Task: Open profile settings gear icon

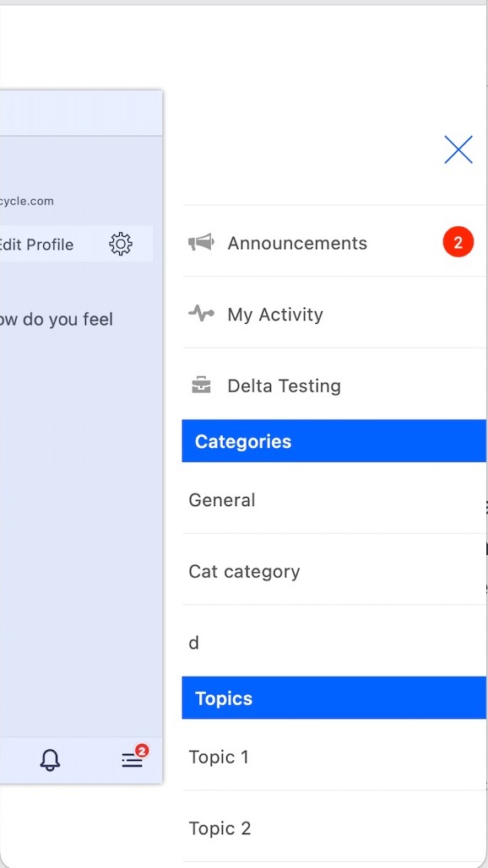Action: click(x=121, y=244)
